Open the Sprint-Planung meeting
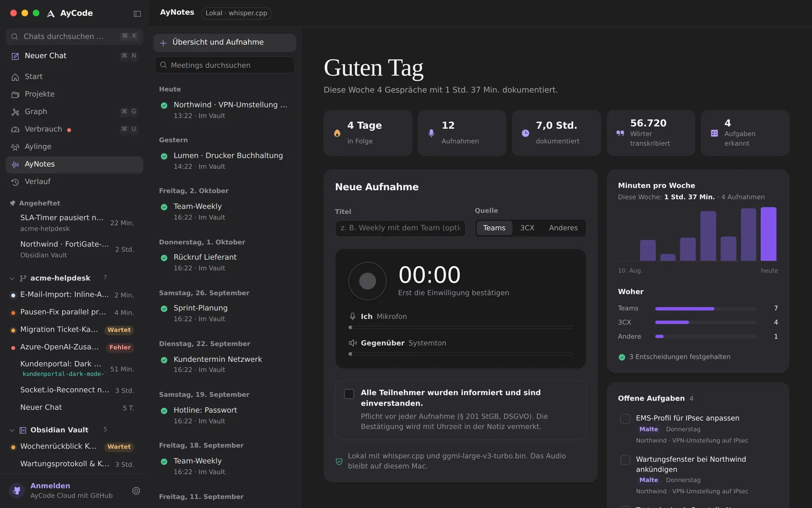The height and width of the screenshot is (508, 812). click(x=225, y=313)
